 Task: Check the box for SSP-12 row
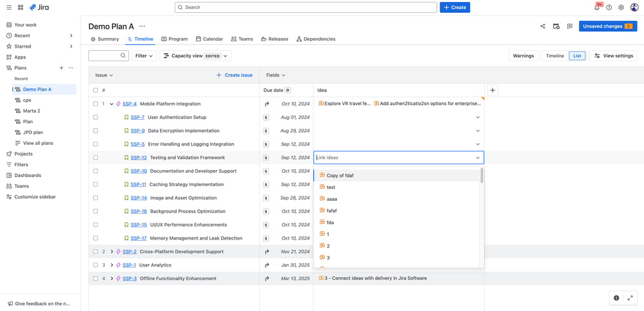click(95, 158)
